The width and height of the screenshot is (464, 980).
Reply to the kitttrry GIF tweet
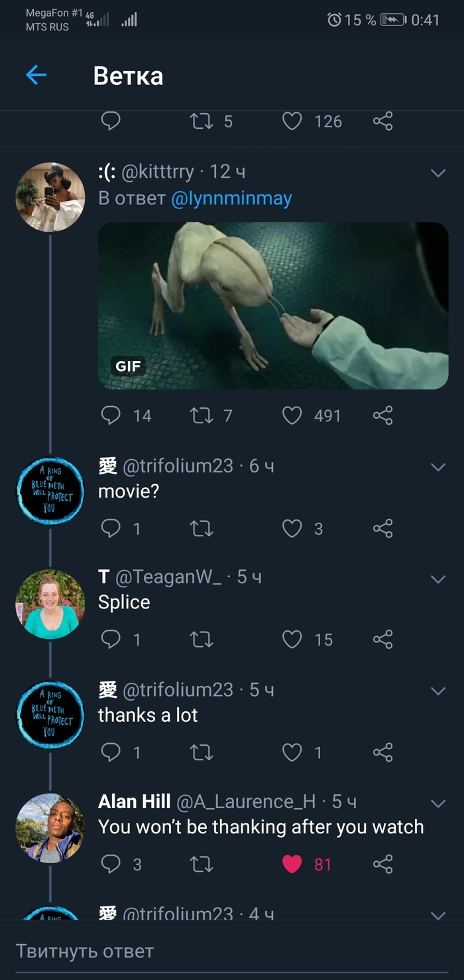[x=111, y=415]
